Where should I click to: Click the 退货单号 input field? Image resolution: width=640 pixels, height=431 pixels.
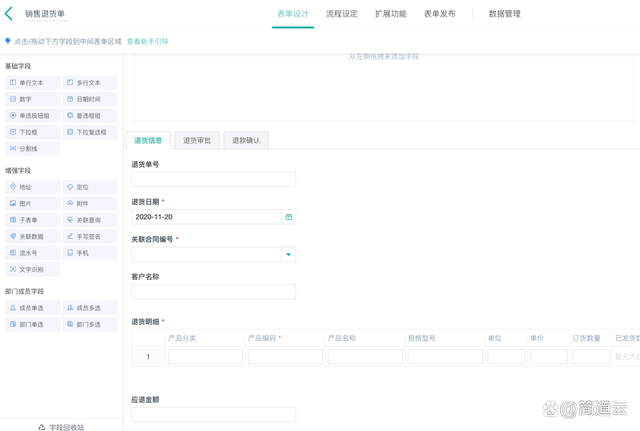pyautogui.click(x=213, y=179)
